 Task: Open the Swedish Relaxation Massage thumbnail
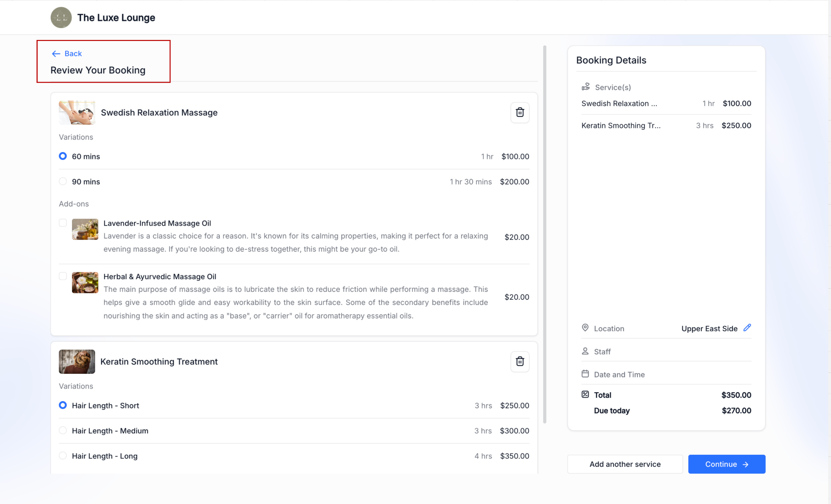coord(77,113)
